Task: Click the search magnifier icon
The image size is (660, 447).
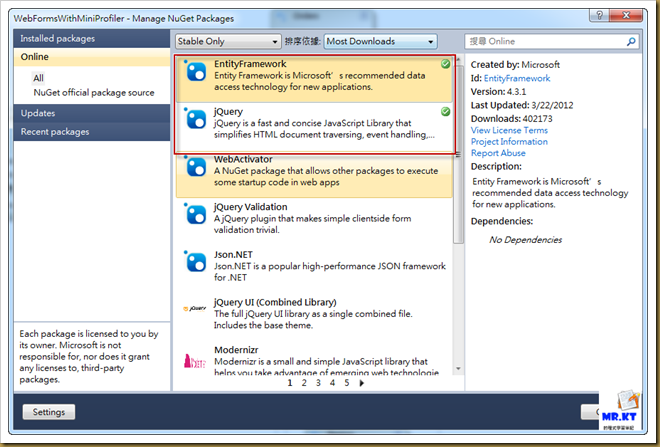Action: (x=631, y=41)
